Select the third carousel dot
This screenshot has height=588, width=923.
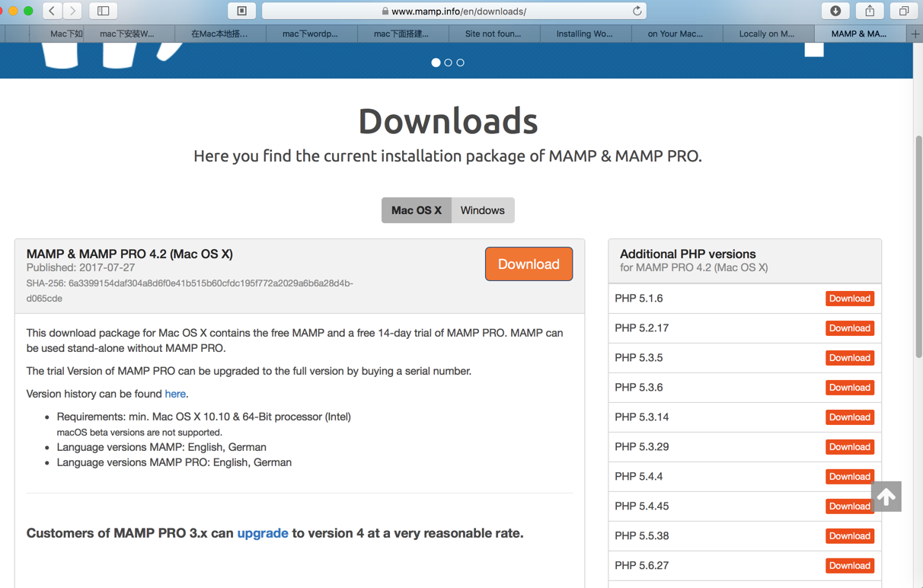point(460,62)
